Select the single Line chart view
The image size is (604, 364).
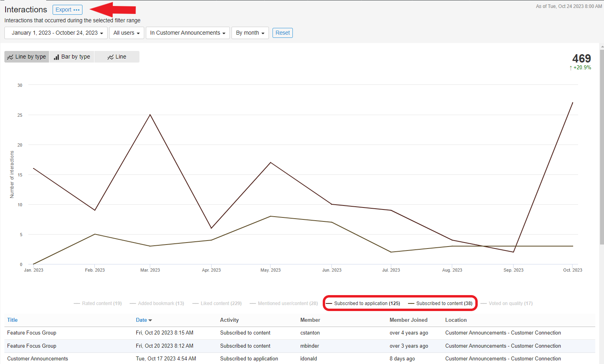click(x=117, y=57)
